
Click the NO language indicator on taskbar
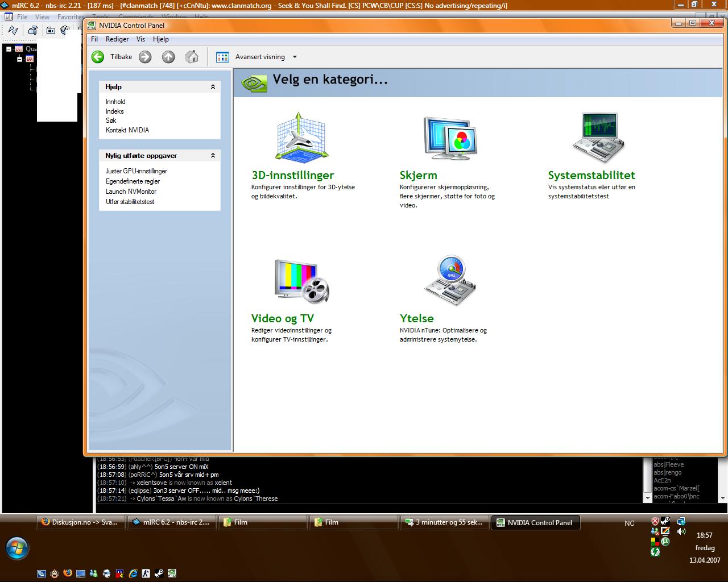[630, 523]
